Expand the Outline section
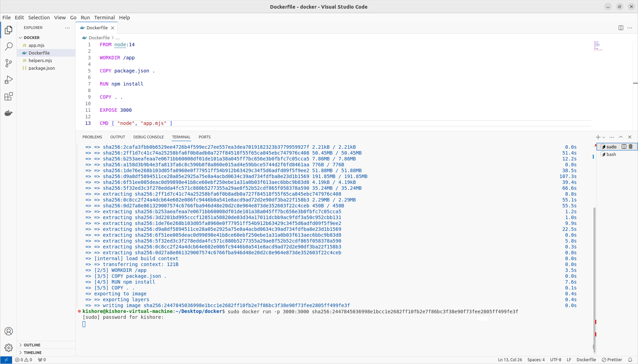This screenshot has height=364, width=638. click(32, 345)
